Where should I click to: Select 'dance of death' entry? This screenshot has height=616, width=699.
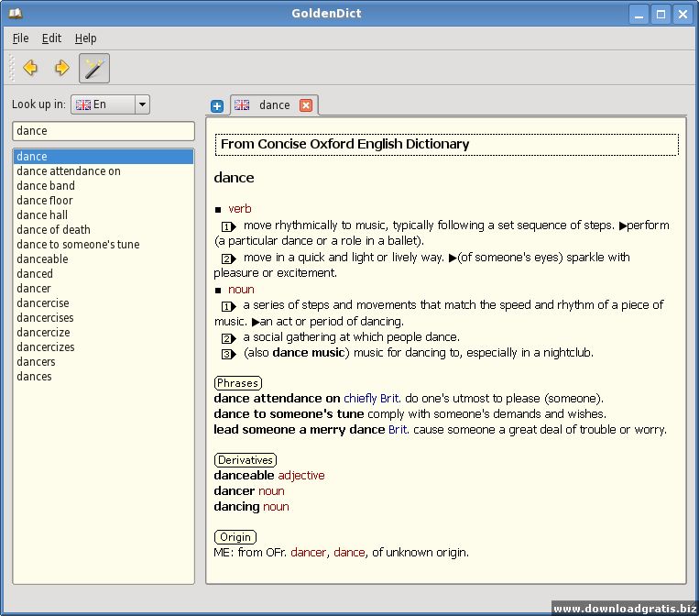(53, 230)
